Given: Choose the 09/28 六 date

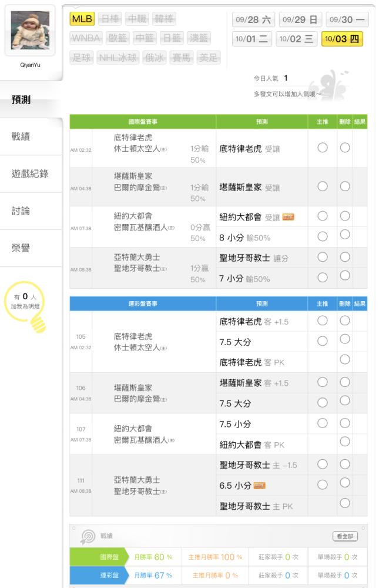Looking at the screenshot, I should (x=253, y=19).
